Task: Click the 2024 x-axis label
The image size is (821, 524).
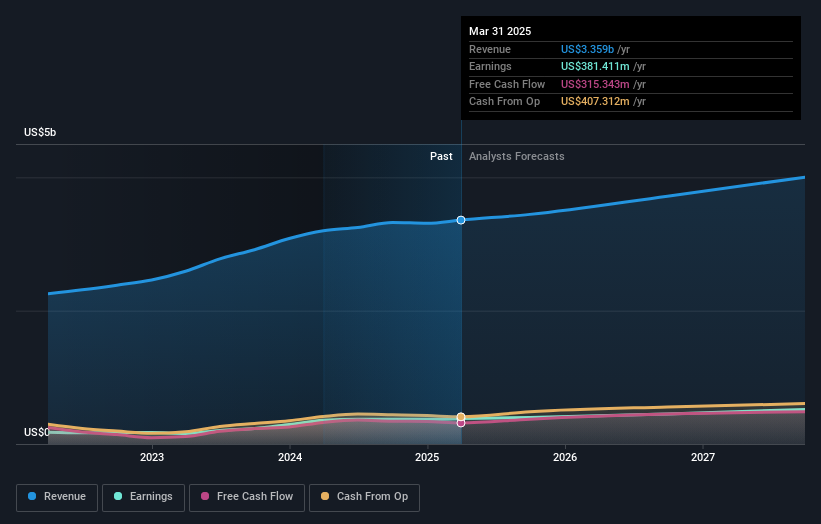Action: tap(290, 457)
